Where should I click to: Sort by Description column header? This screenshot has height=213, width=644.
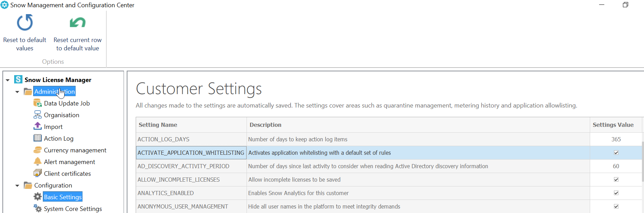418,125
